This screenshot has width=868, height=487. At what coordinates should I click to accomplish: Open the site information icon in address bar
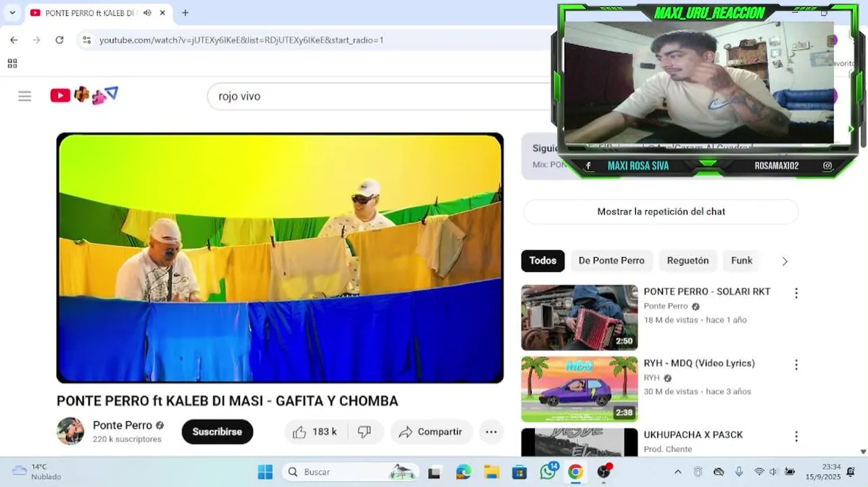click(x=87, y=40)
